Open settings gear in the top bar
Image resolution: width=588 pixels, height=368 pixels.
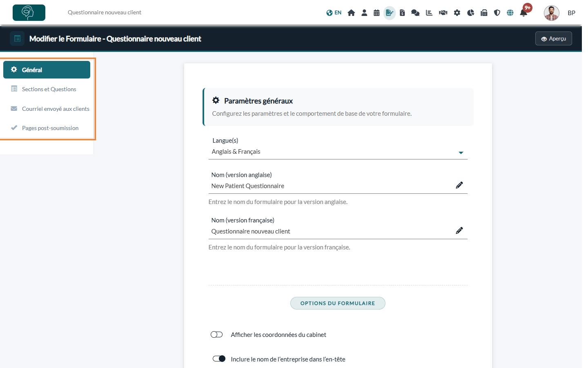click(457, 13)
